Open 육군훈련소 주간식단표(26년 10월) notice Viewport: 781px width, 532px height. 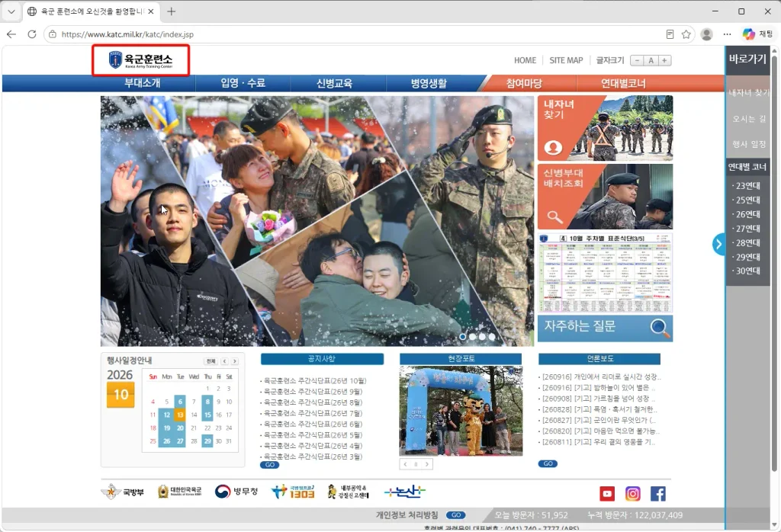pos(313,381)
